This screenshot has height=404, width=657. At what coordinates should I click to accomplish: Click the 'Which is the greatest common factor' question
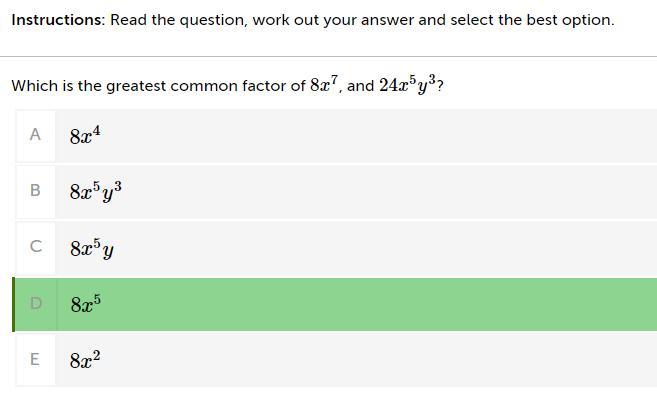point(158,86)
